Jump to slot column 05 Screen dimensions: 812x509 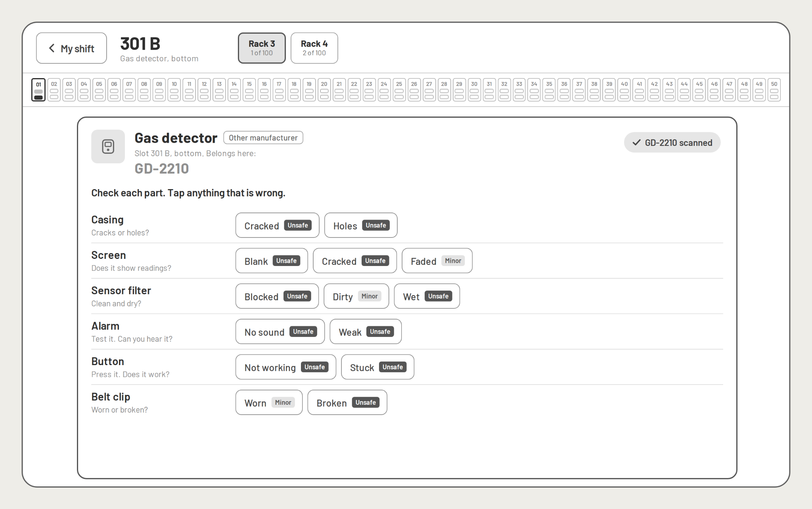pos(99,90)
